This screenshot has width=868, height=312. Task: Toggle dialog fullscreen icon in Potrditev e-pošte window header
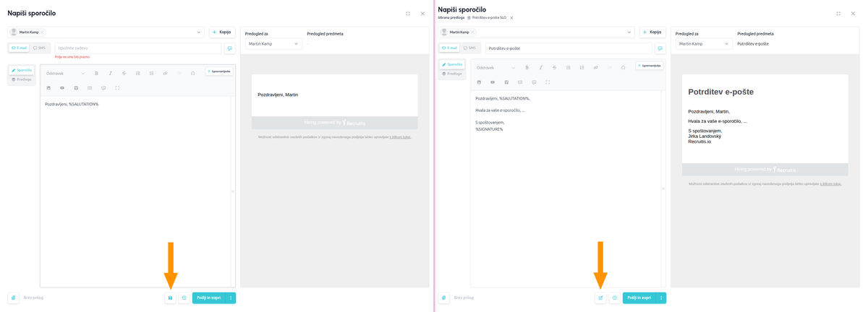838,14
